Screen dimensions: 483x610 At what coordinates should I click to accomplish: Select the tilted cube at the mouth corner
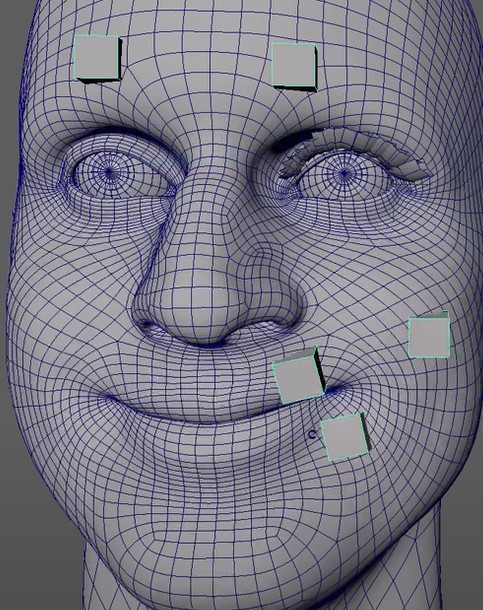[x=299, y=375]
